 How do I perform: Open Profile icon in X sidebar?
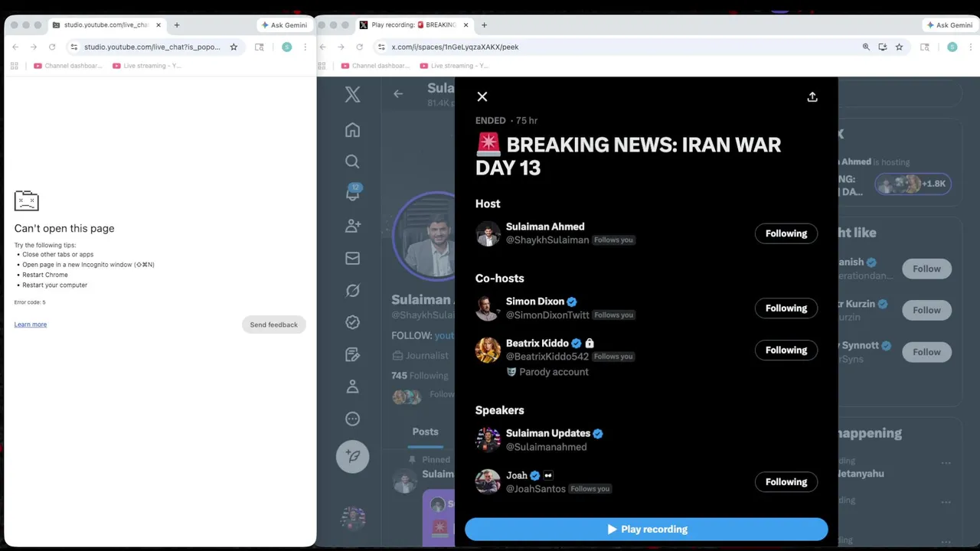click(352, 386)
